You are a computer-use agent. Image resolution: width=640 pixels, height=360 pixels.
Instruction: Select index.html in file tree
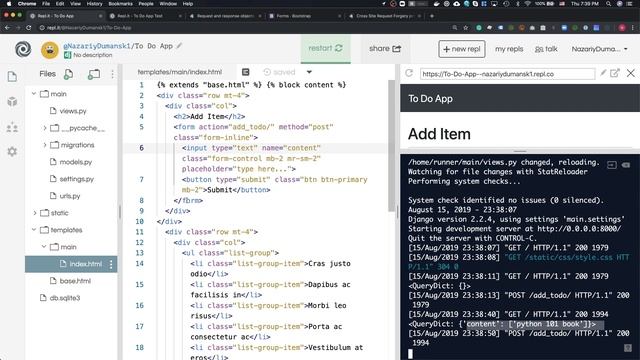click(71, 264)
